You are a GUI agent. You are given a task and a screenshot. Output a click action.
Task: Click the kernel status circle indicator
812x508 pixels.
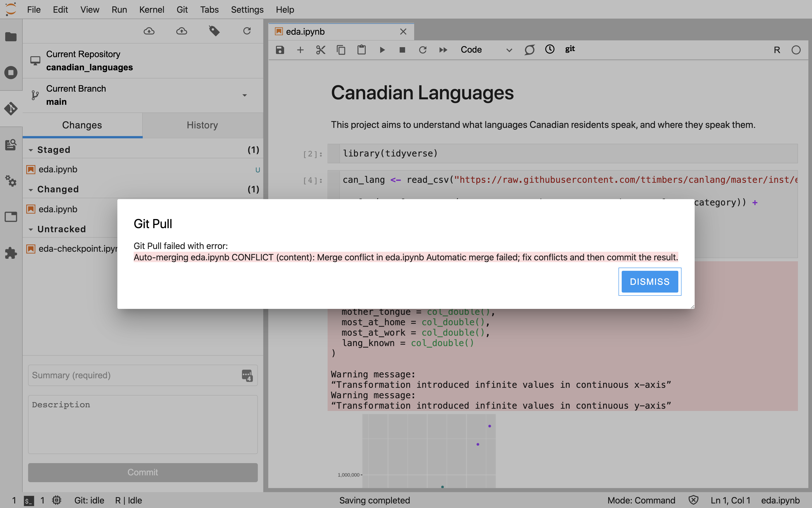[796, 50]
